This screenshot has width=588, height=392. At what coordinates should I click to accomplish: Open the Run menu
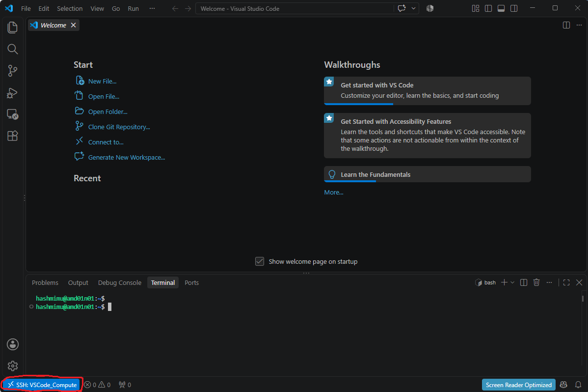point(133,8)
